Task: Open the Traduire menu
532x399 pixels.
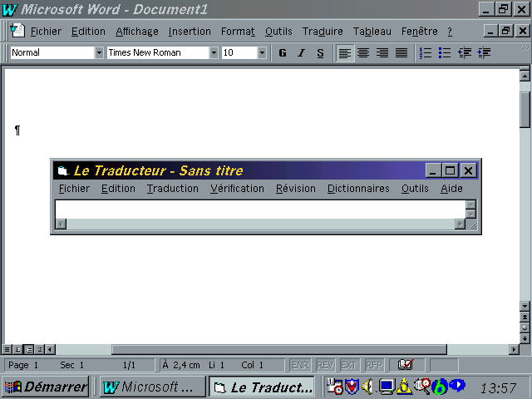Action: pos(323,32)
